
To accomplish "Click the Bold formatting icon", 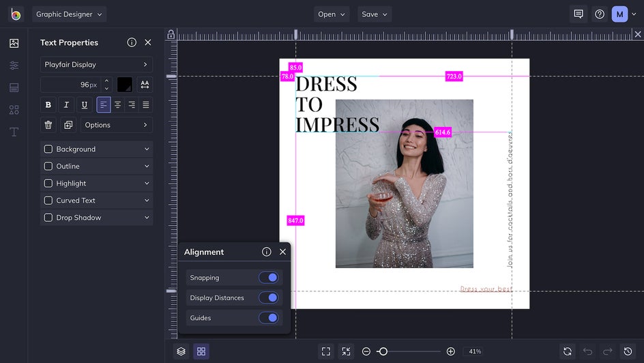I will coord(48,105).
